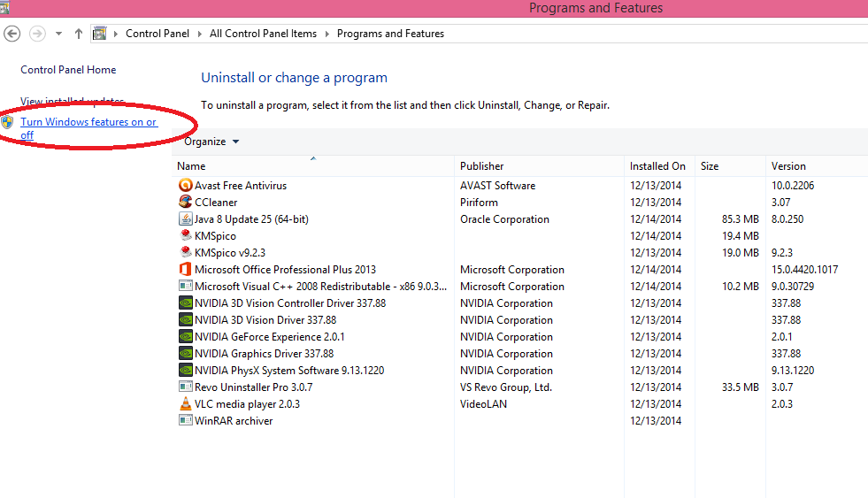Click VS Revo Group, Ltd. publisher
This screenshot has width=868, height=498.
coord(506,387)
